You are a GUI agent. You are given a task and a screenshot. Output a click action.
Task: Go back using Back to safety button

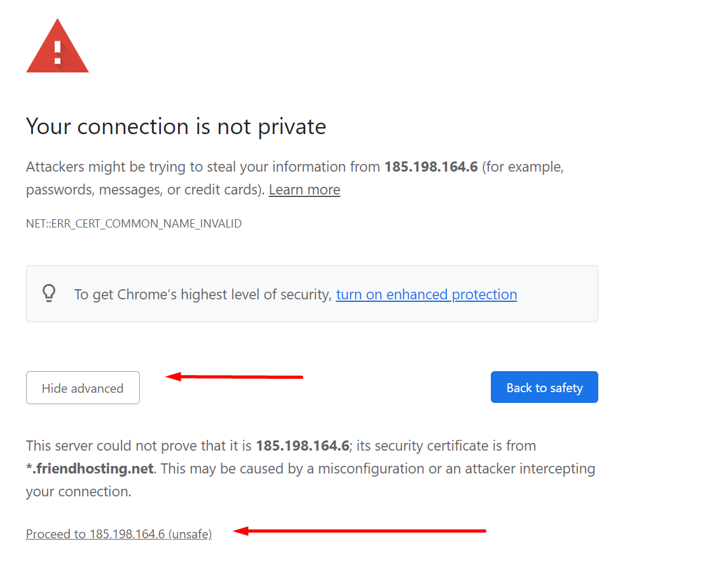[544, 387]
